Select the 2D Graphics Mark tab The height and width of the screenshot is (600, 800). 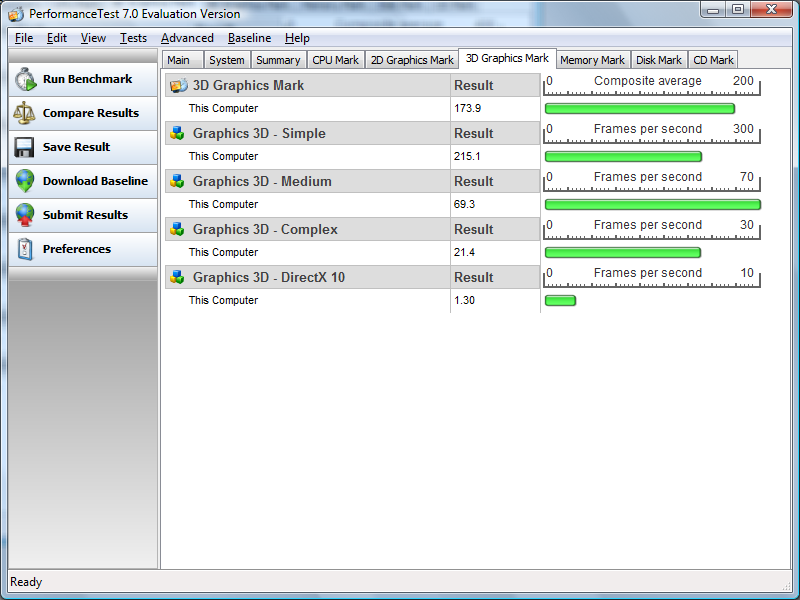(412, 60)
